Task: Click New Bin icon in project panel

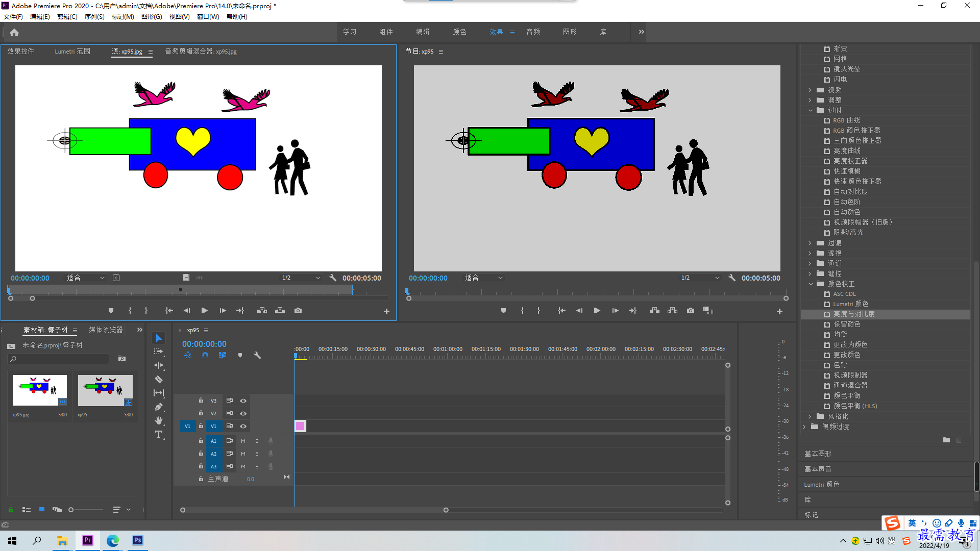Action: (x=122, y=359)
